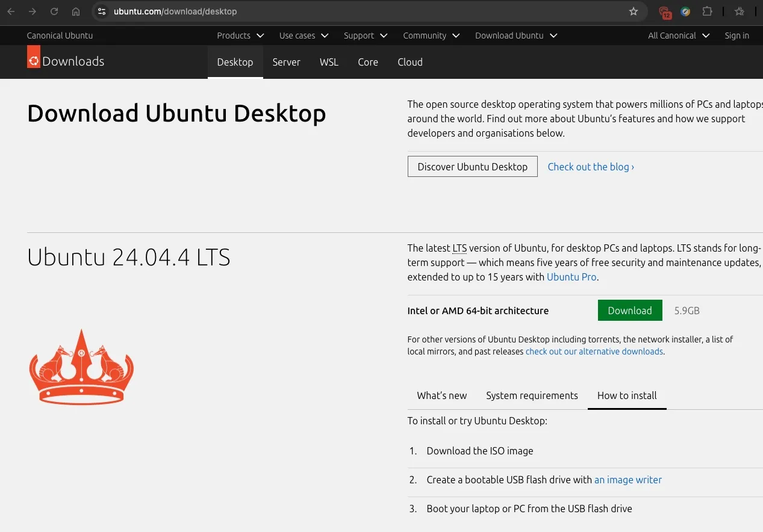The height and width of the screenshot is (532, 763).
Task: Click the green Download button
Action: (630, 311)
